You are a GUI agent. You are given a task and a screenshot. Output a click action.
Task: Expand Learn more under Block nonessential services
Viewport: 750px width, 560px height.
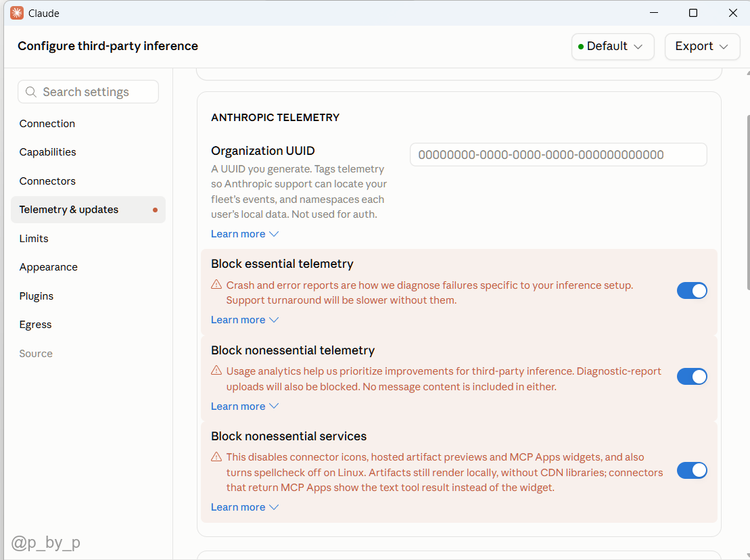tap(244, 507)
